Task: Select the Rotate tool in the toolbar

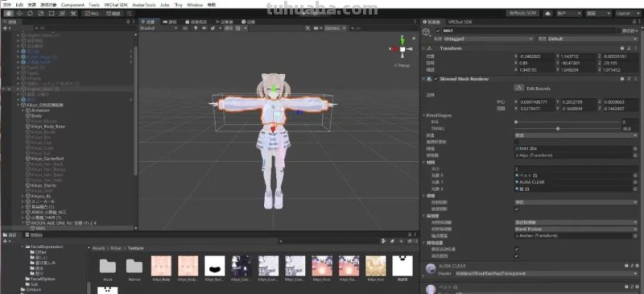Action: 30,14
